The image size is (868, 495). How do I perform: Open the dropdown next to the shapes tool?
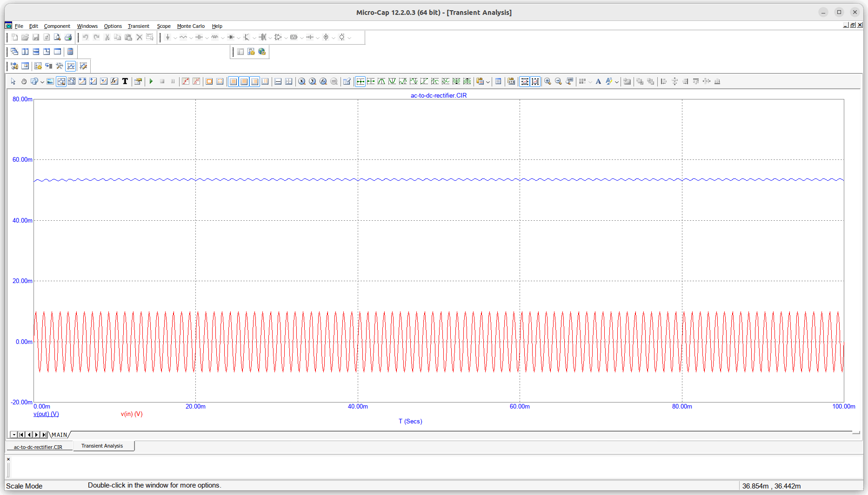(x=42, y=82)
